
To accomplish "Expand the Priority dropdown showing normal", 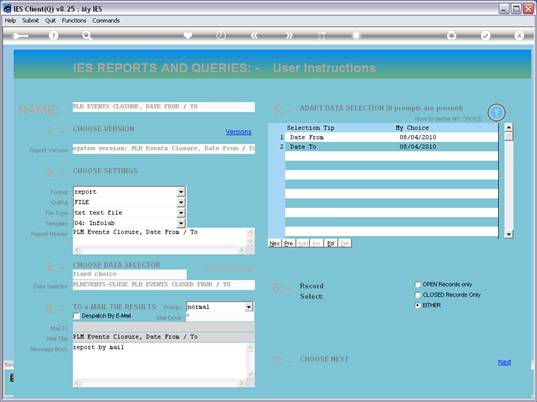I will tap(249, 307).
